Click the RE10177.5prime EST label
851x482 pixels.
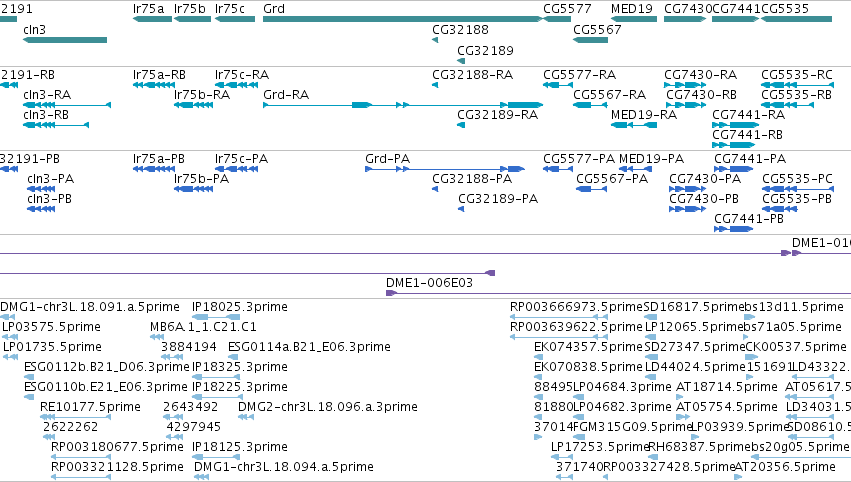(90, 407)
